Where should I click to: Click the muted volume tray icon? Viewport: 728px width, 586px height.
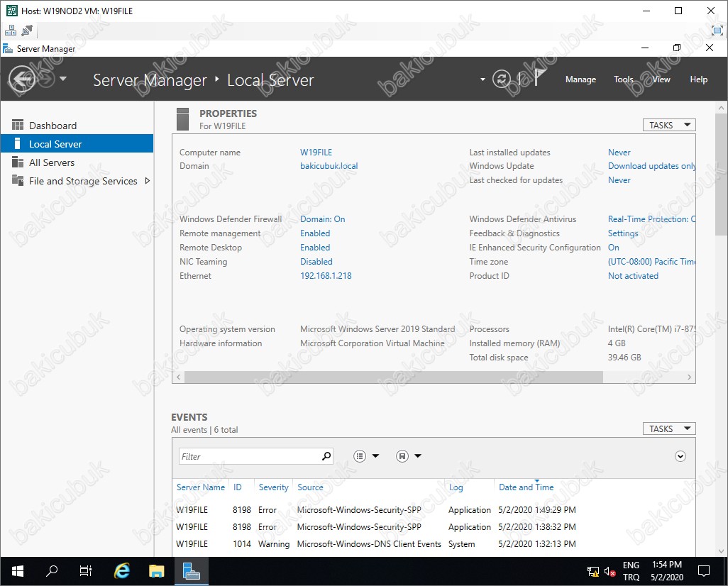[610, 572]
